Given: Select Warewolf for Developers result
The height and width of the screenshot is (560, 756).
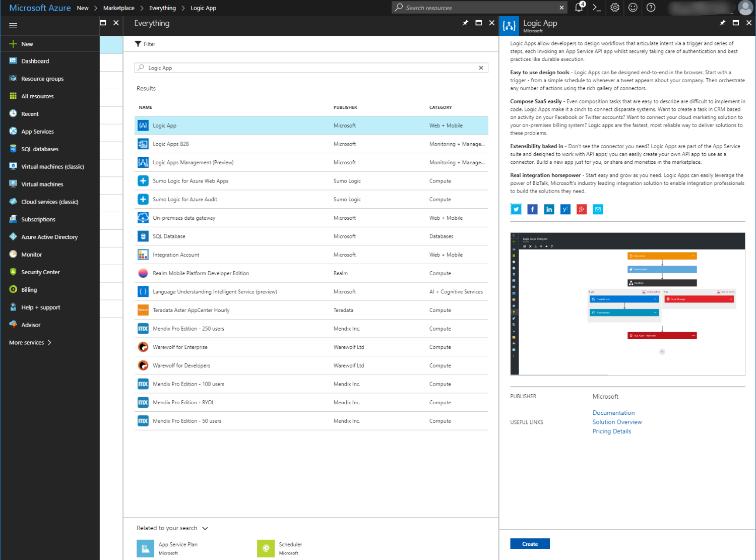Looking at the screenshot, I should pos(311,365).
